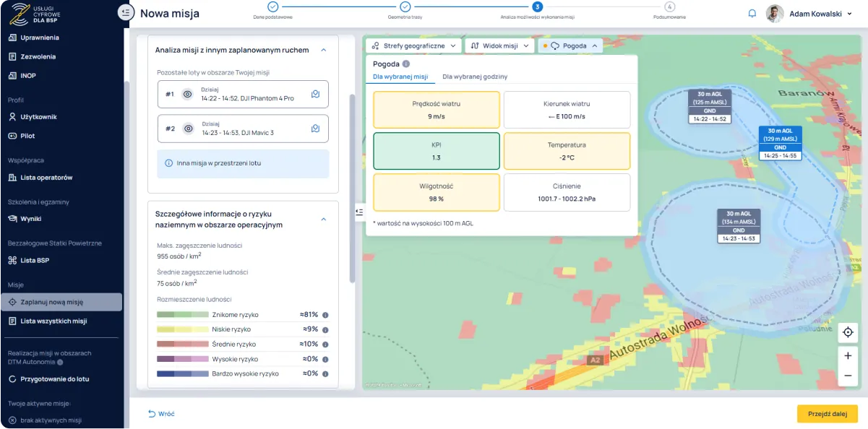
Task: Toggle visibility eye for mission #1
Action: click(187, 94)
